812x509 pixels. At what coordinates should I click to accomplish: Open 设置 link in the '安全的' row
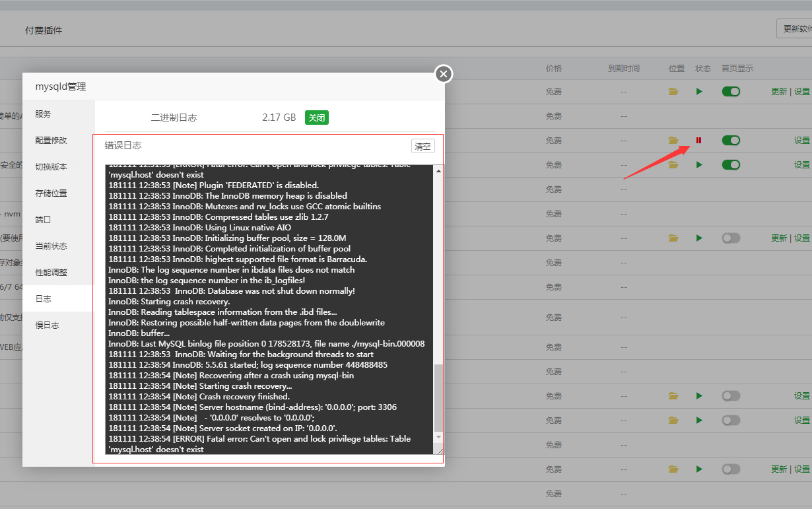pyautogui.click(x=801, y=165)
